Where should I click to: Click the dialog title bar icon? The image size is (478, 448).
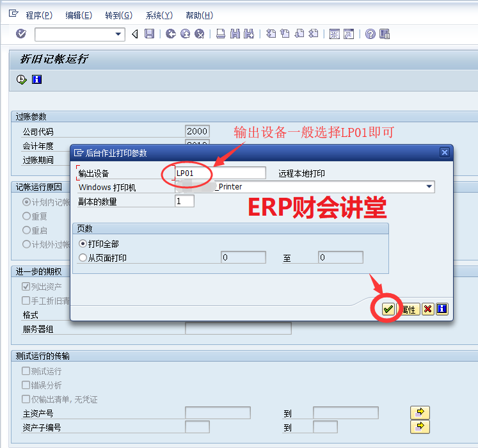[79, 152]
